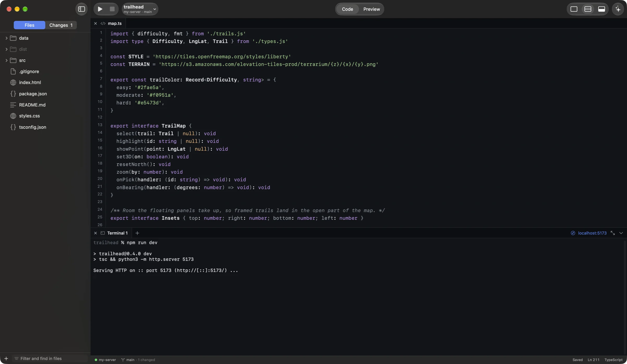Click the globe icon beside index.html
The image size is (627, 364).
[x=13, y=82]
